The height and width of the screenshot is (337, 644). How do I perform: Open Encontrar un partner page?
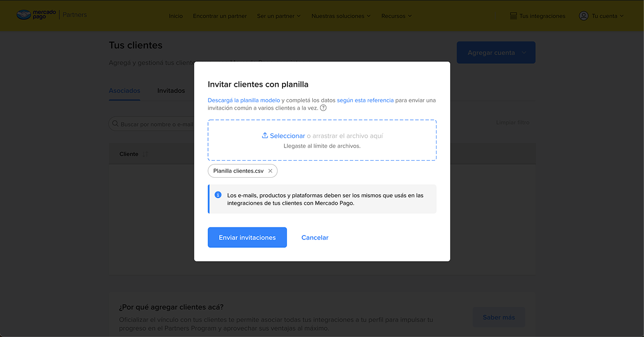click(x=220, y=16)
